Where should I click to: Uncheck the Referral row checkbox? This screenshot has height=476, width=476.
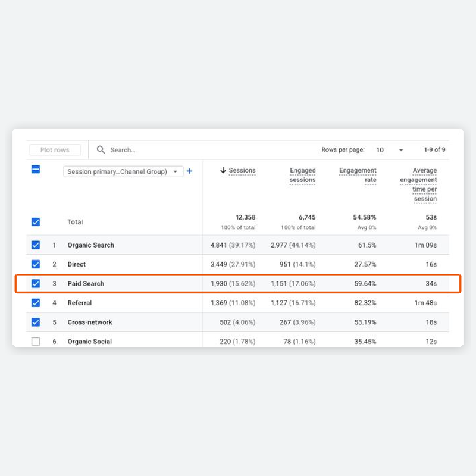click(x=36, y=303)
